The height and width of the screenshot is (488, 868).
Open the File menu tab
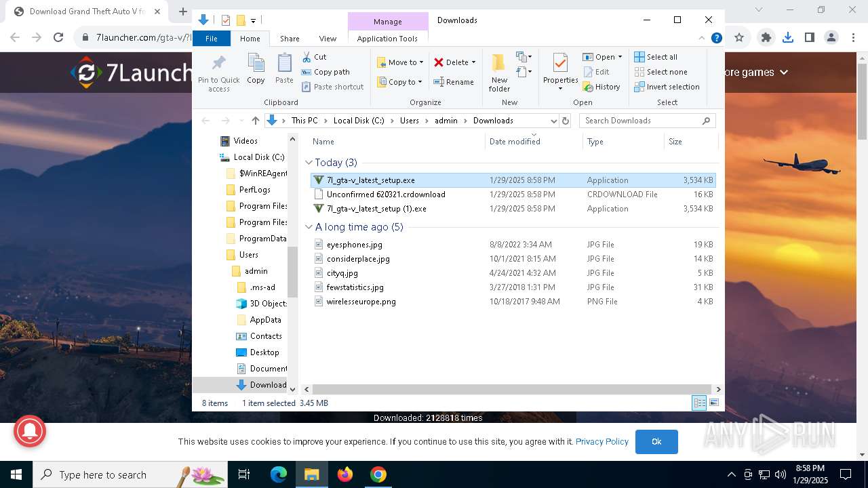pyautogui.click(x=212, y=39)
